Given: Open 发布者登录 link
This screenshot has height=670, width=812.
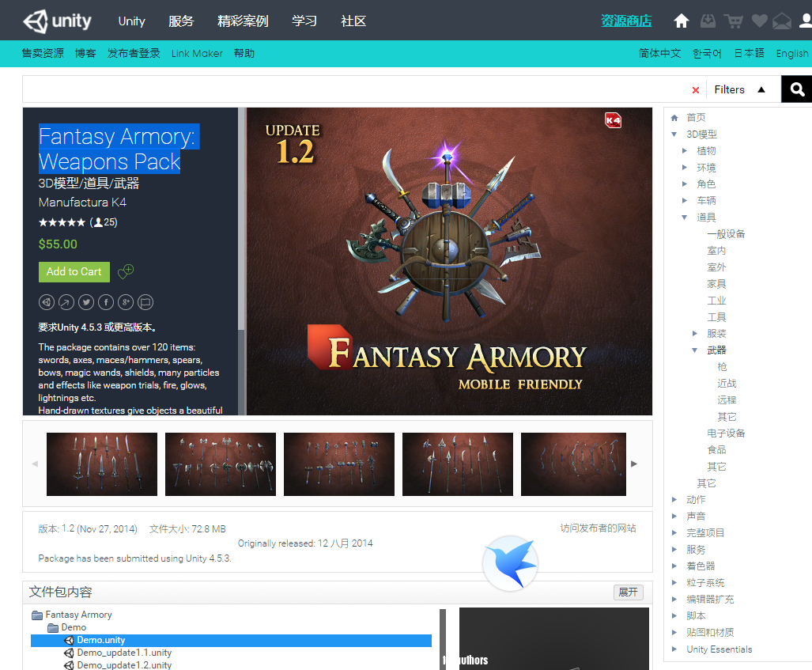Looking at the screenshot, I should pyautogui.click(x=134, y=53).
